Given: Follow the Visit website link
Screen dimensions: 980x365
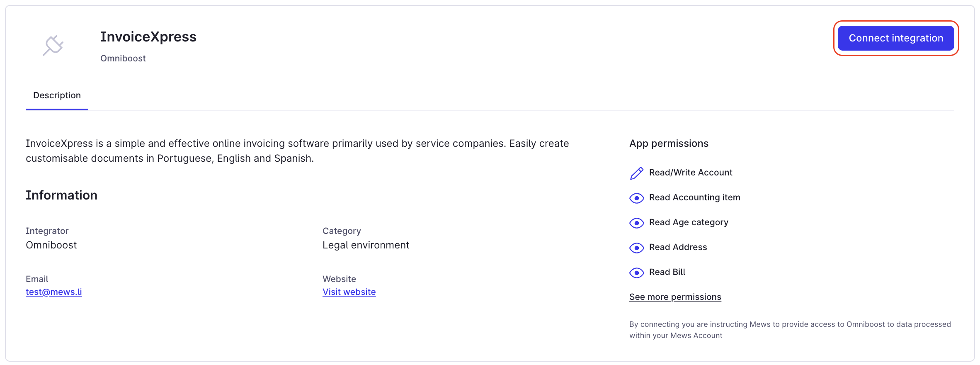Looking at the screenshot, I should click(x=349, y=292).
